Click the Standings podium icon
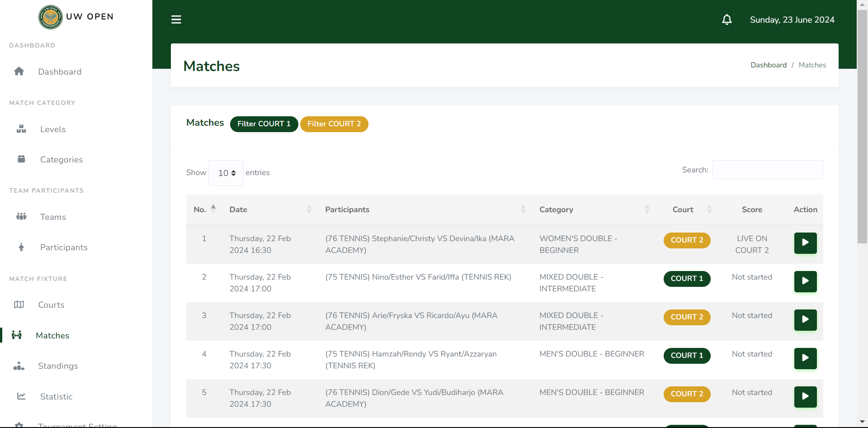Screen dimensions: 868x428 pyautogui.click(x=19, y=366)
